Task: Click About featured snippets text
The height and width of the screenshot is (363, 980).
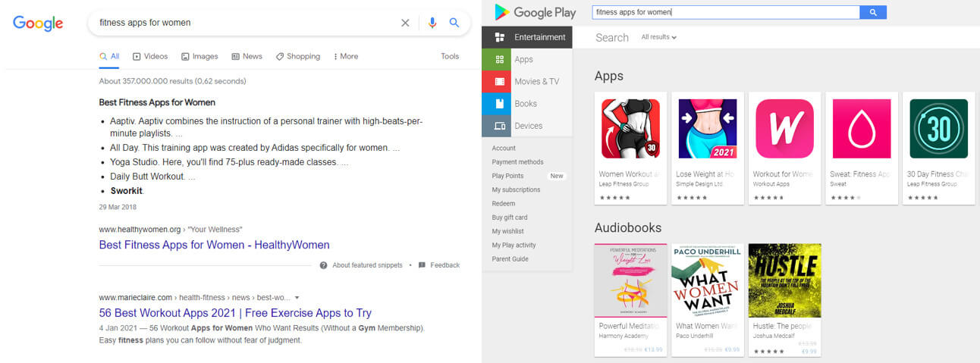Action: point(367,265)
